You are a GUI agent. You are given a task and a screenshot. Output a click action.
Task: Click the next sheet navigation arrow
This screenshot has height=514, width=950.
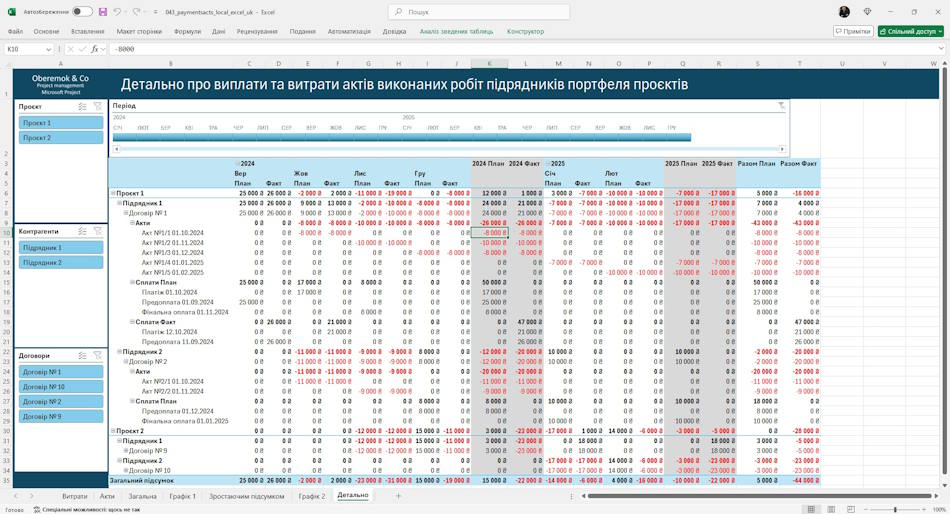click(x=32, y=496)
